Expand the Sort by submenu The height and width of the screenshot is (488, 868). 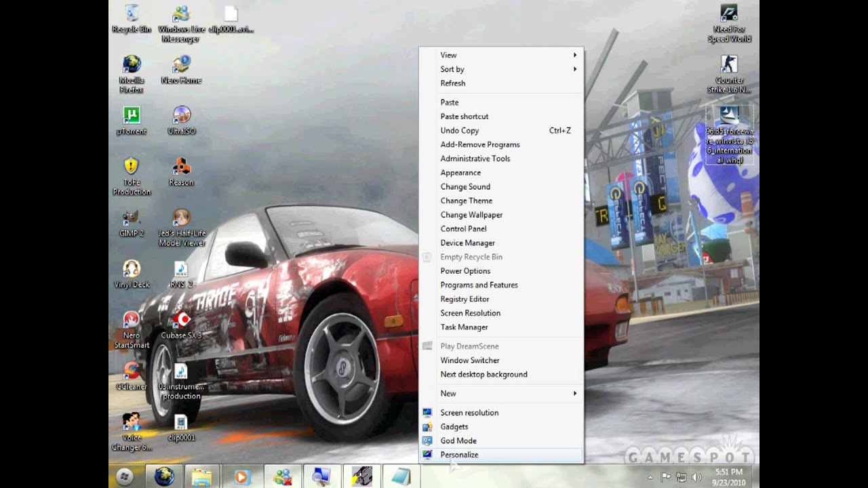[501, 69]
